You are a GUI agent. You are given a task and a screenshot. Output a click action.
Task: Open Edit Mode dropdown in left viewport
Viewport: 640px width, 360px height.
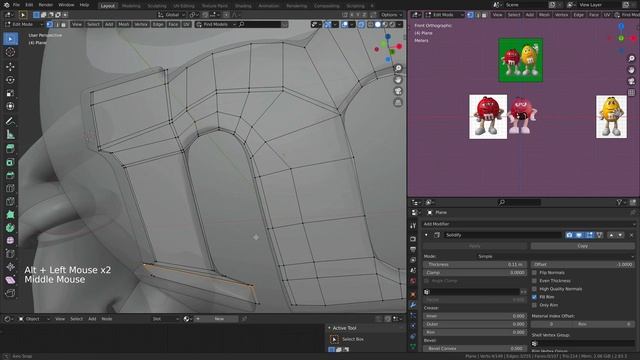[x=24, y=24]
